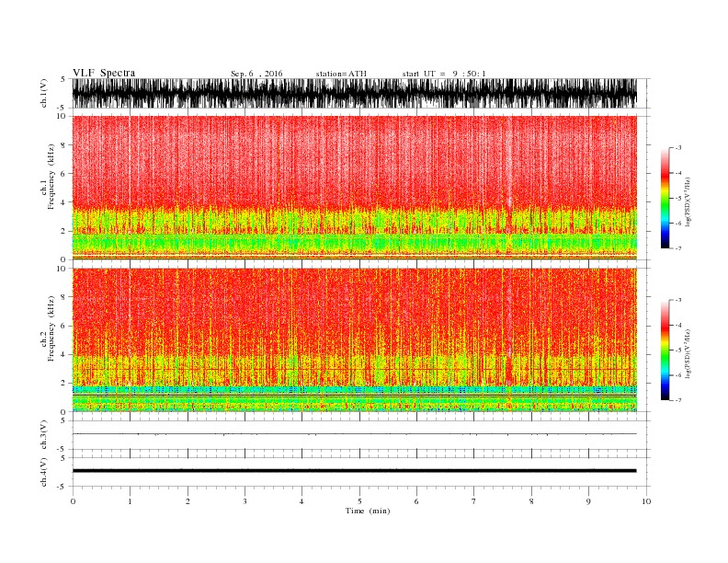Click the ch.2 color bar "log(PSD)" unit label
This screenshot has height=563, width=728.
(x=688, y=353)
